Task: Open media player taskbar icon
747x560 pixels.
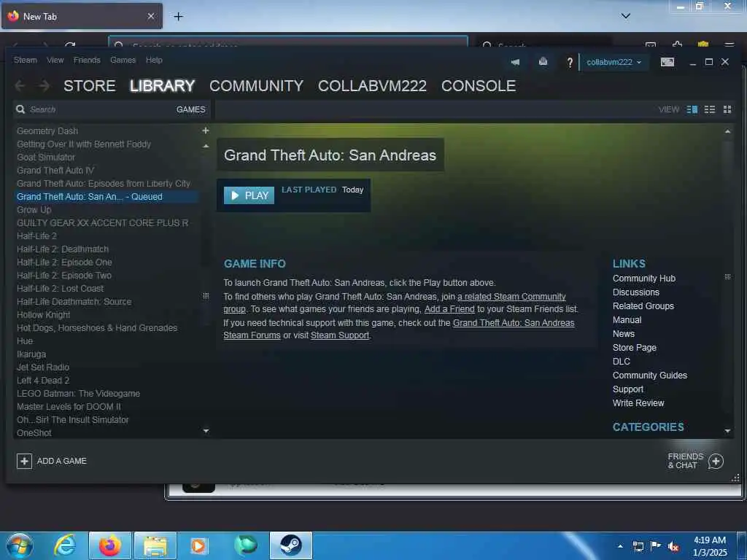Action: 198,545
